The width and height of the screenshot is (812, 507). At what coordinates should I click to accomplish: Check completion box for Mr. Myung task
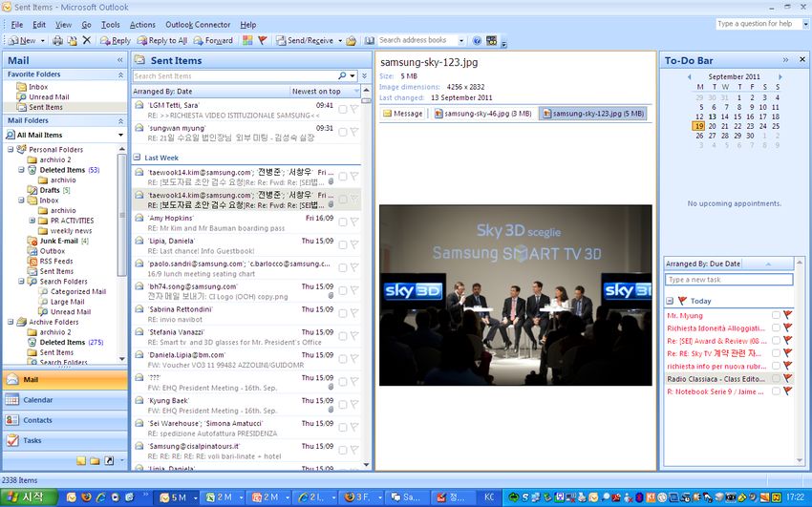coord(776,315)
